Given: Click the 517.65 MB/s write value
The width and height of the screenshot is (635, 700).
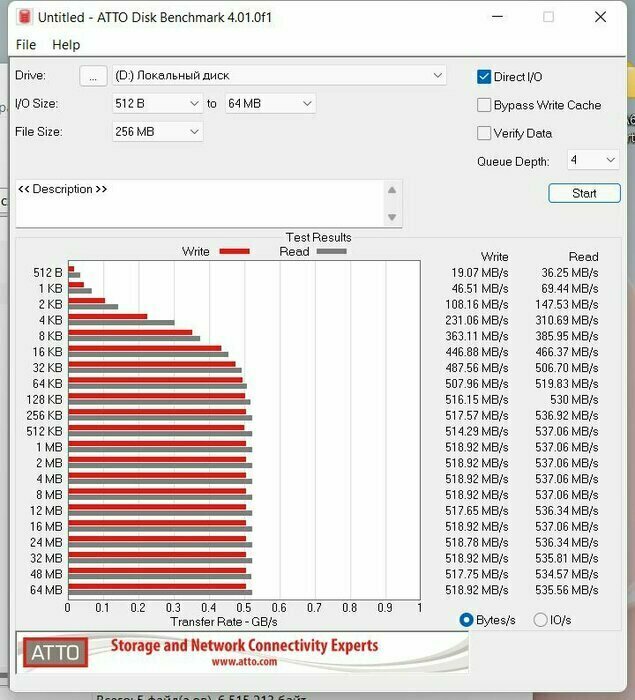Looking at the screenshot, I should click(476, 511).
